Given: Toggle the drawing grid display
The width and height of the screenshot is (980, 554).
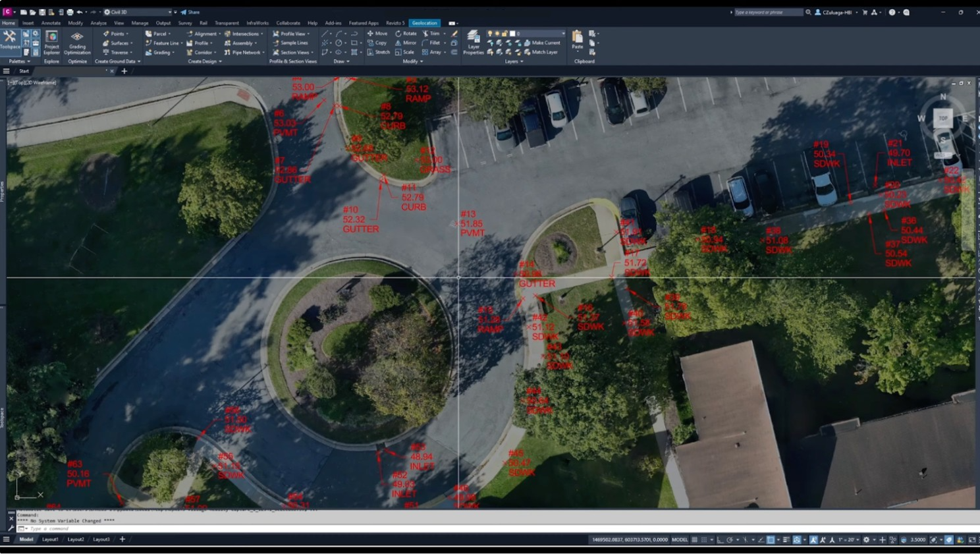Looking at the screenshot, I should point(694,540).
